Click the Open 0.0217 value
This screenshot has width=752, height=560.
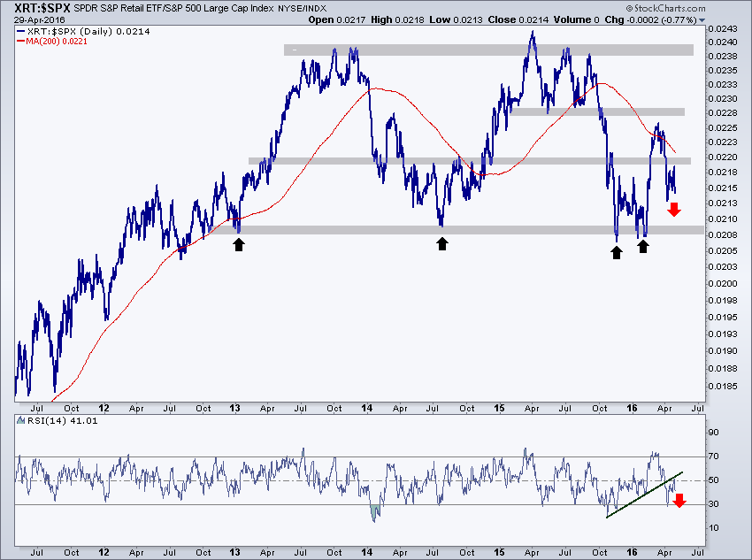pos(337,19)
